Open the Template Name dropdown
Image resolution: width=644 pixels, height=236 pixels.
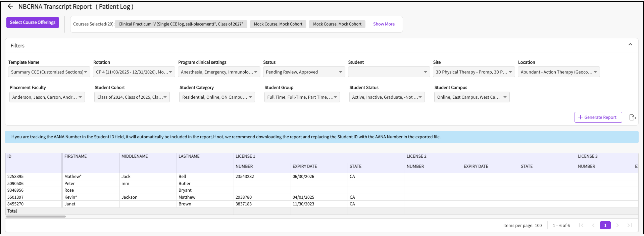coord(49,72)
